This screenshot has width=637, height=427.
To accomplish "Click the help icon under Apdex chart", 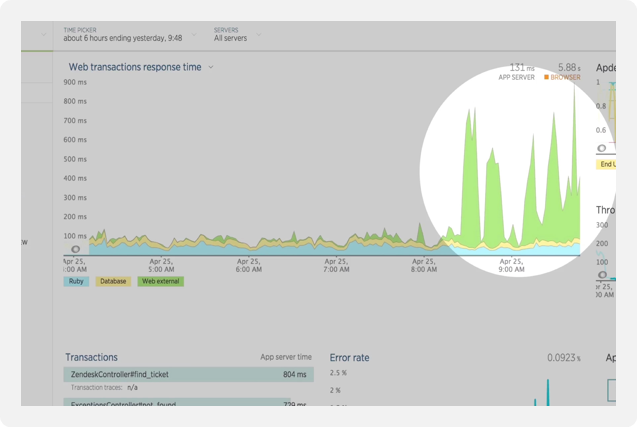I will (602, 148).
